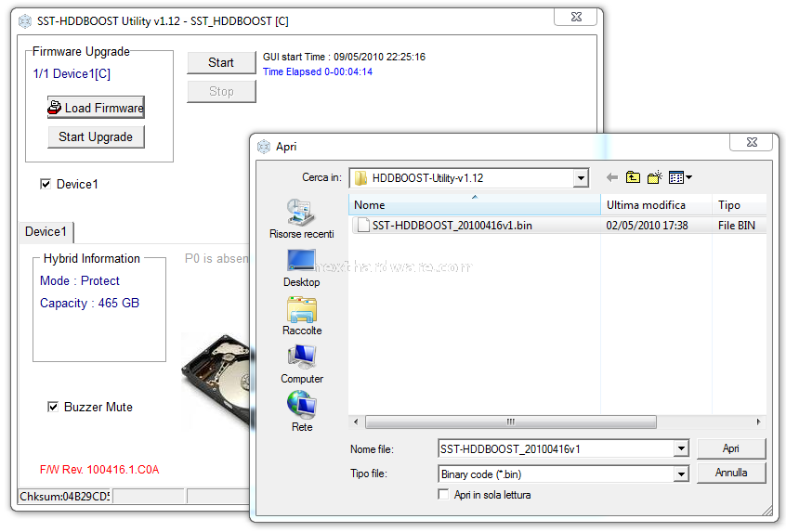Toggle the Device1 checkbox
This screenshot has width=786, height=532.
pos(46,184)
